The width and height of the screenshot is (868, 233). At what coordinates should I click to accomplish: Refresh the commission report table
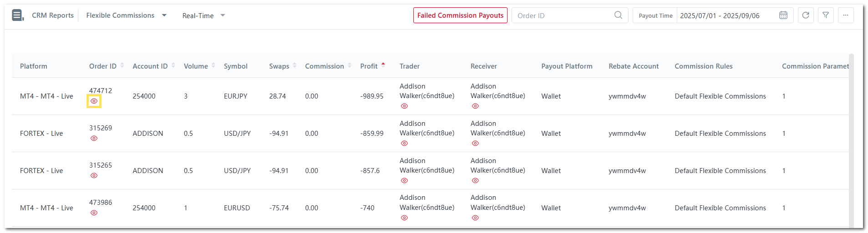coord(806,15)
